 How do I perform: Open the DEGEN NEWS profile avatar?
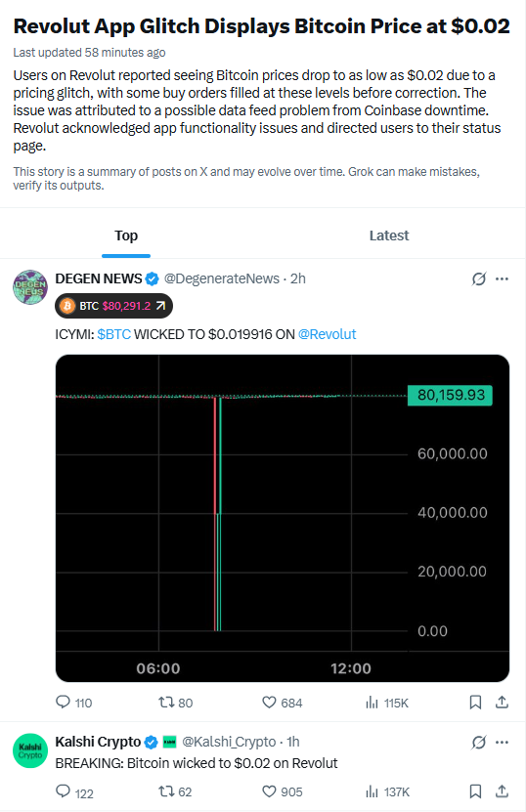30,287
